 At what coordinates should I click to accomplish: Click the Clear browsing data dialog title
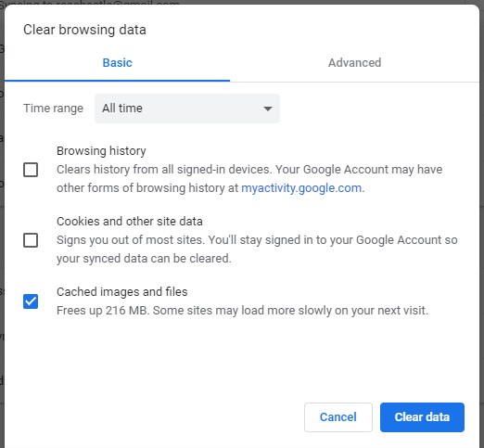(84, 30)
